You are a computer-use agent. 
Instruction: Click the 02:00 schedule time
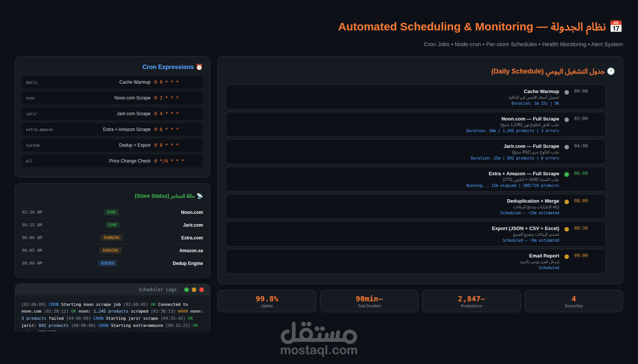(581, 119)
